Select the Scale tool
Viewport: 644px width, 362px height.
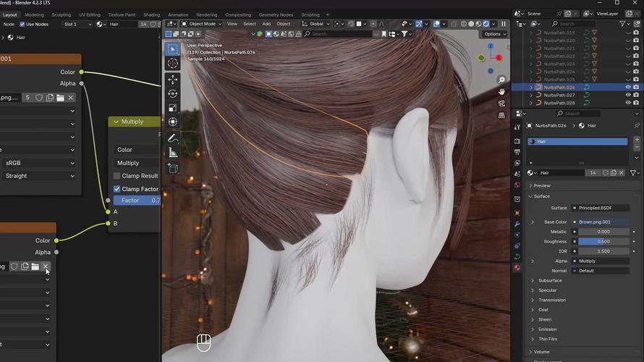[172, 108]
